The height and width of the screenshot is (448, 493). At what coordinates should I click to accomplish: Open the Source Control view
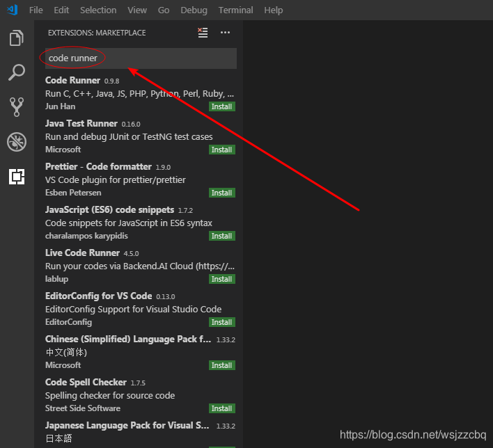pos(16,107)
